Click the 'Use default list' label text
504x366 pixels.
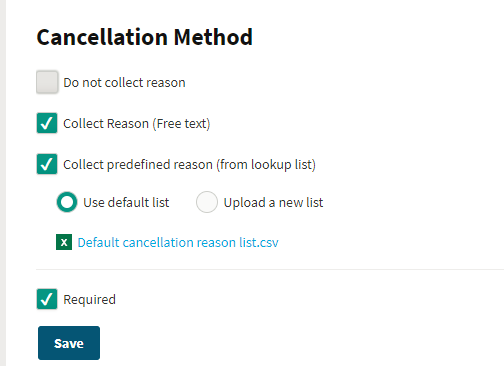pos(126,203)
